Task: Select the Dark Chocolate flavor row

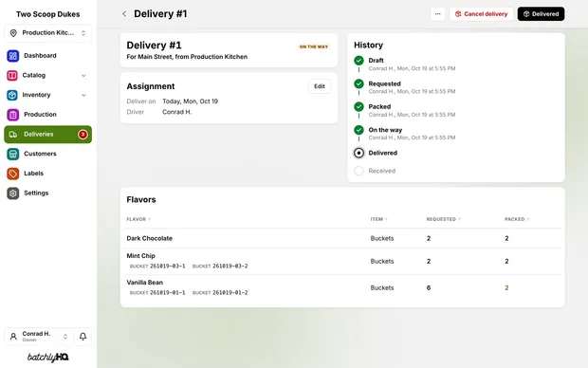Action: pos(343,238)
